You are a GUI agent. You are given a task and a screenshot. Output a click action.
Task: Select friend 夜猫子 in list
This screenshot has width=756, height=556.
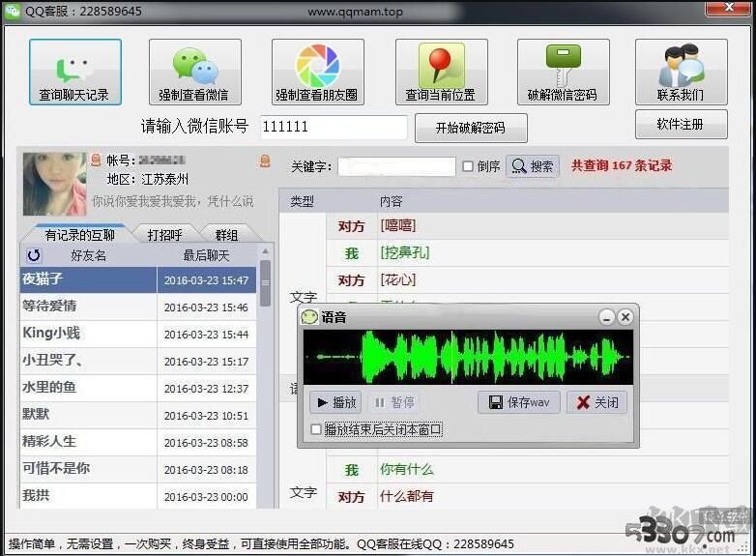tap(138, 279)
